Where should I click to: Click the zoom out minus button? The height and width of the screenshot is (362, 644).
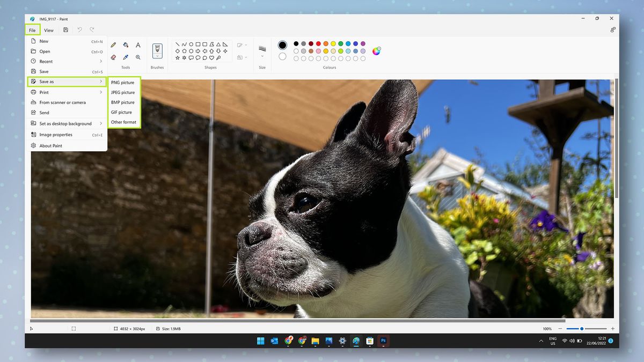(x=561, y=329)
